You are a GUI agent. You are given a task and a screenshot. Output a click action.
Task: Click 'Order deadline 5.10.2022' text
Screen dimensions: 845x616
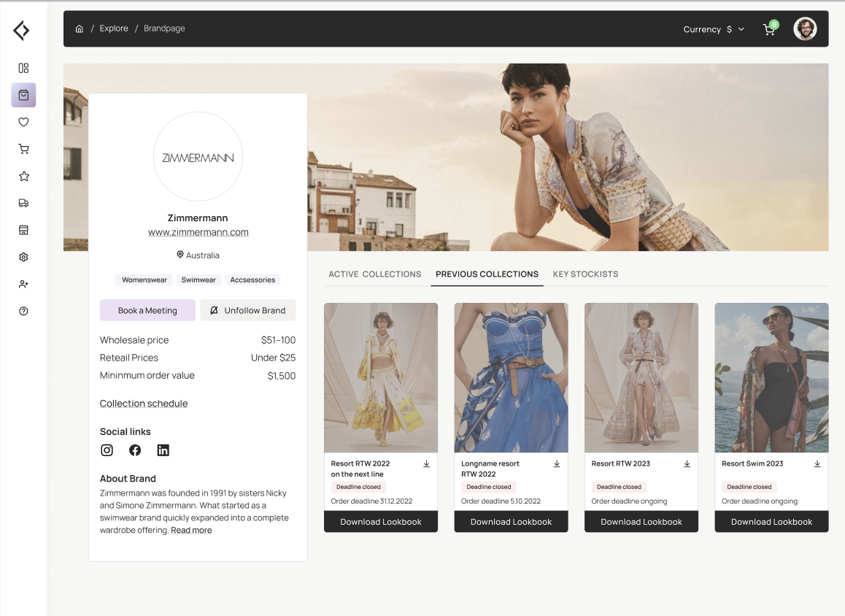point(501,501)
